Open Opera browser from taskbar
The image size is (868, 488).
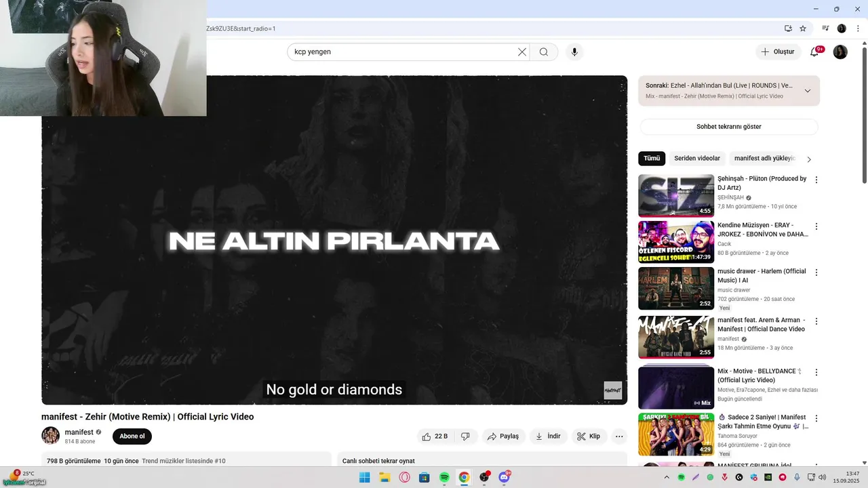pos(404,477)
